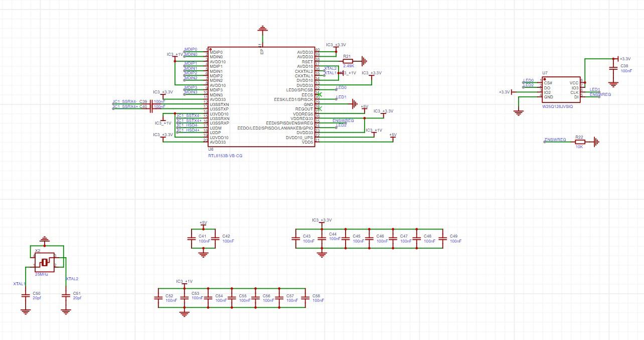Click capacitor C50 below XTAL1

click(25, 295)
